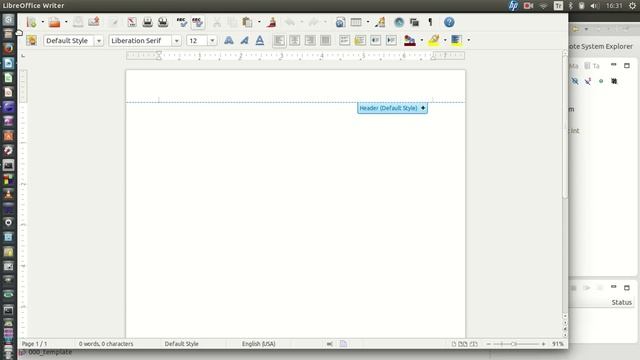Apply the Background Color swatch

[456, 40]
